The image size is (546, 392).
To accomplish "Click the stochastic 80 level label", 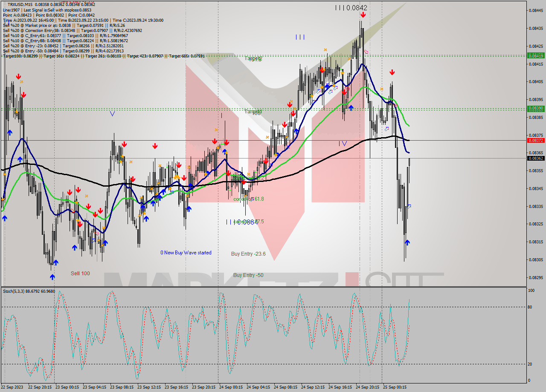I will [x=531, y=307].
